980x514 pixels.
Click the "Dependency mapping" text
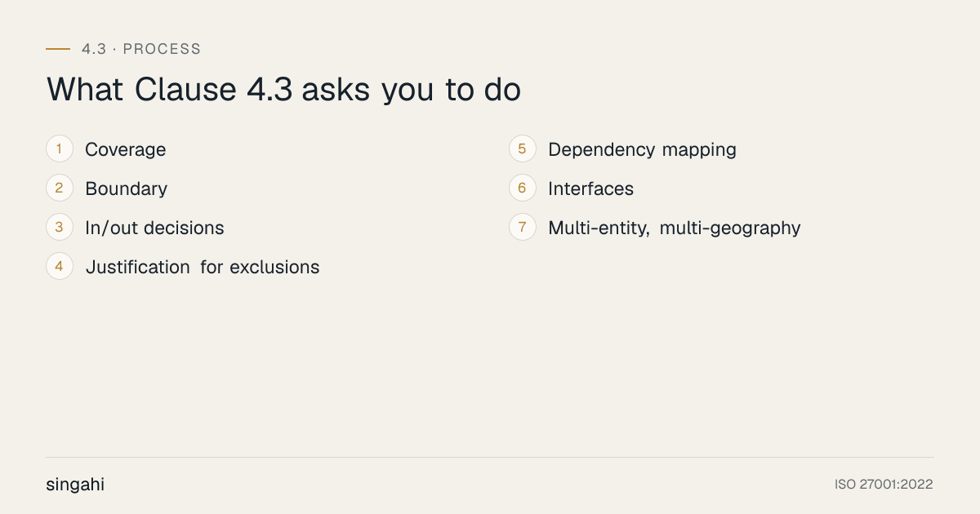[643, 150]
